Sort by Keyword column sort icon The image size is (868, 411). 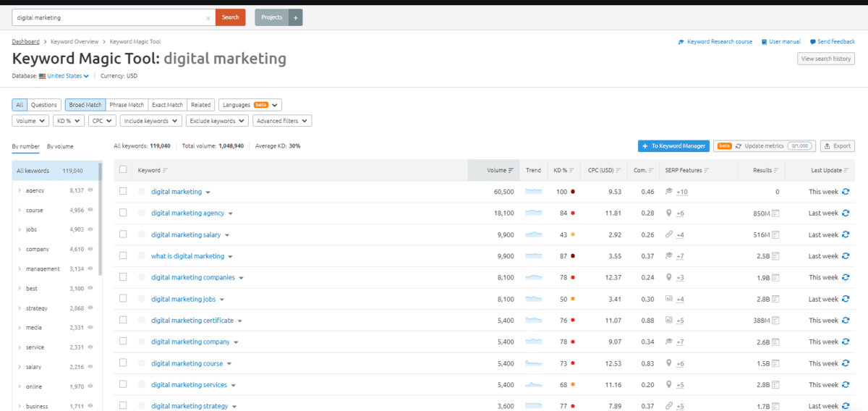point(166,171)
